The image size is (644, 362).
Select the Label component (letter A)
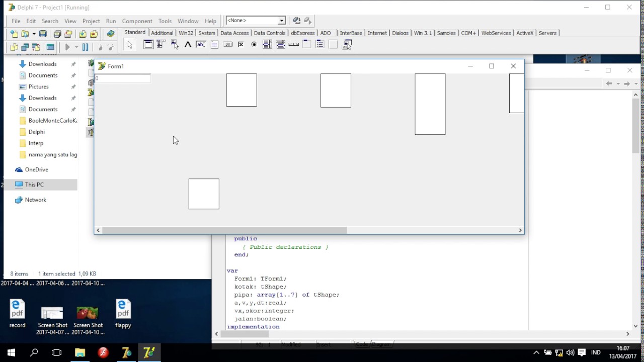click(188, 45)
